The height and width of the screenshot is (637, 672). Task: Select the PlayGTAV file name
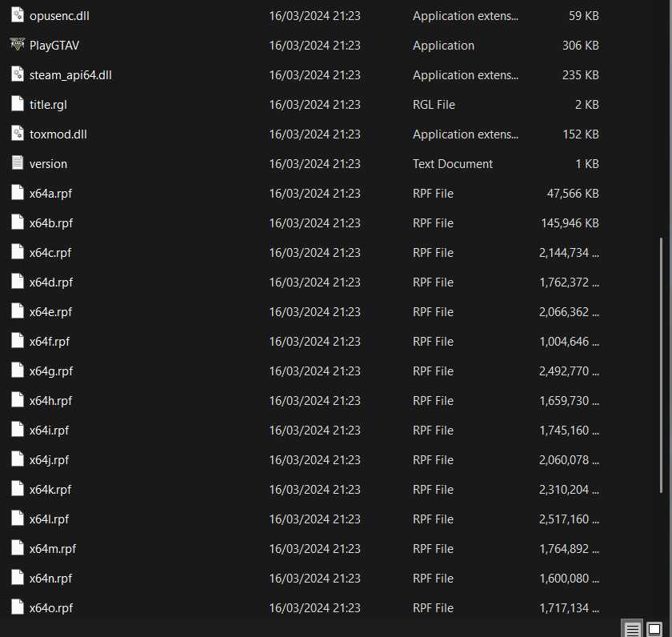tap(54, 46)
